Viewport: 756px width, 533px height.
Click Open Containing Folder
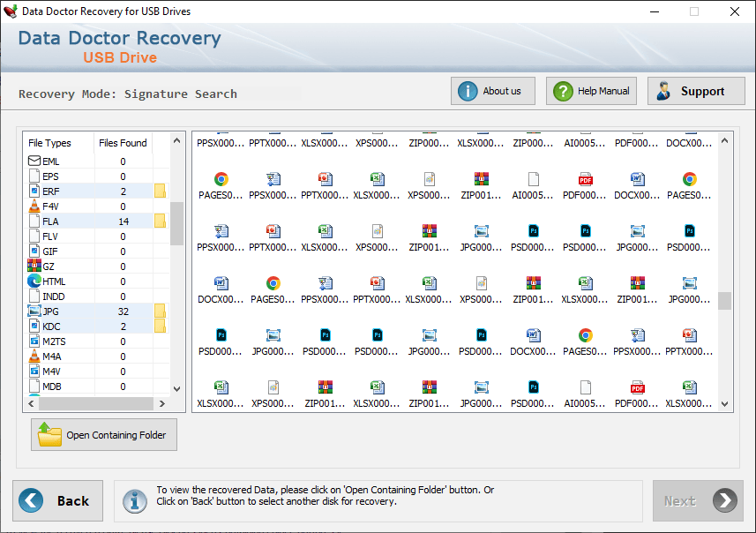click(x=104, y=434)
